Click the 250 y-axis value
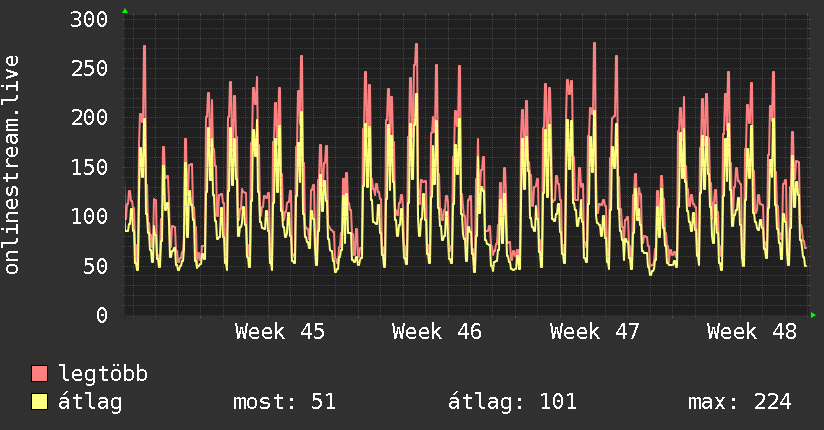Image resolution: width=824 pixels, height=430 pixels. 89,68
